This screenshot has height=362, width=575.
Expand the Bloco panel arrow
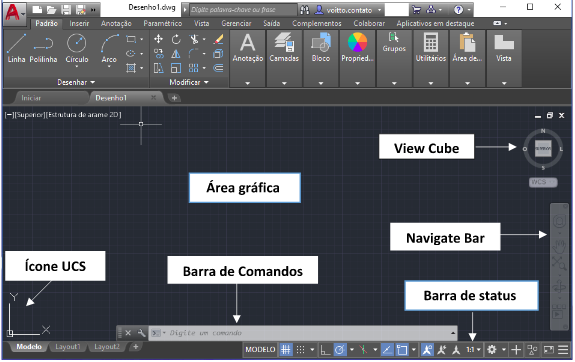coord(321,83)
